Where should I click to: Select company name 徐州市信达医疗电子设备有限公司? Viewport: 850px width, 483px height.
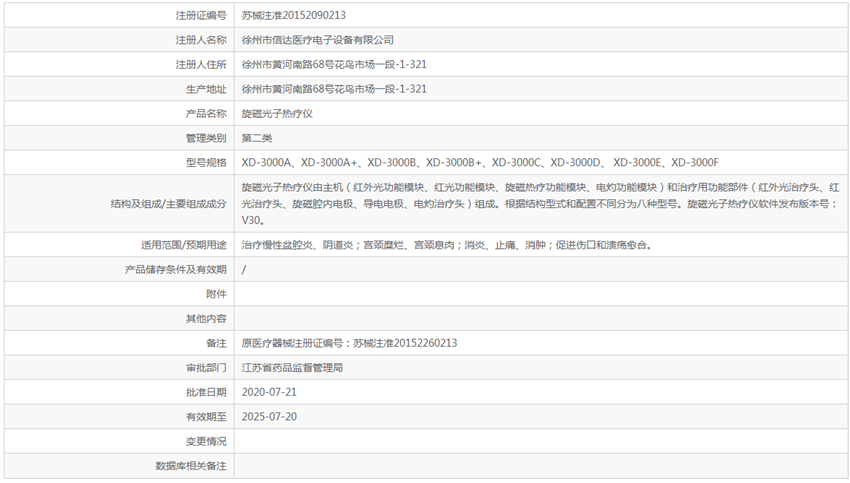pyautogui.click(x=318, y=40)
